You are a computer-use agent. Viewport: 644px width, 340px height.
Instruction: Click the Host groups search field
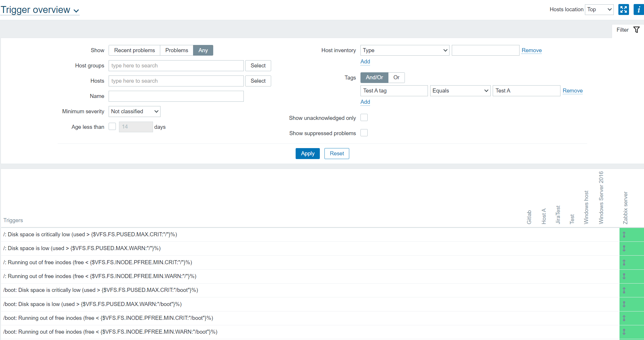coord(176,66)
